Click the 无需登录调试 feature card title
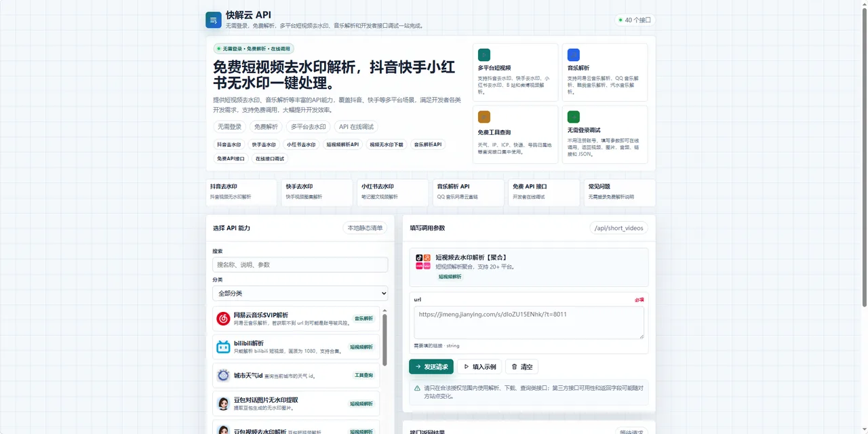The width and height of the screenshot is (868, 434). 584,130
